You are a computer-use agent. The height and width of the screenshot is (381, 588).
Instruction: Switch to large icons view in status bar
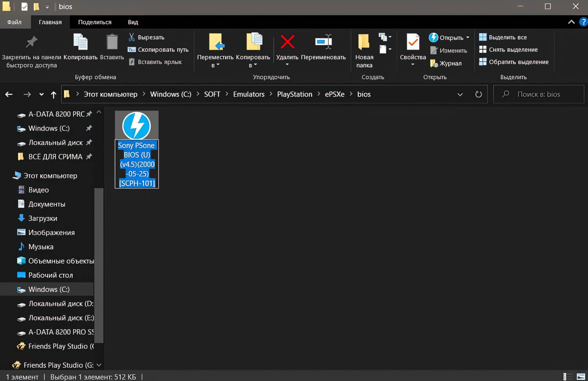581,377
